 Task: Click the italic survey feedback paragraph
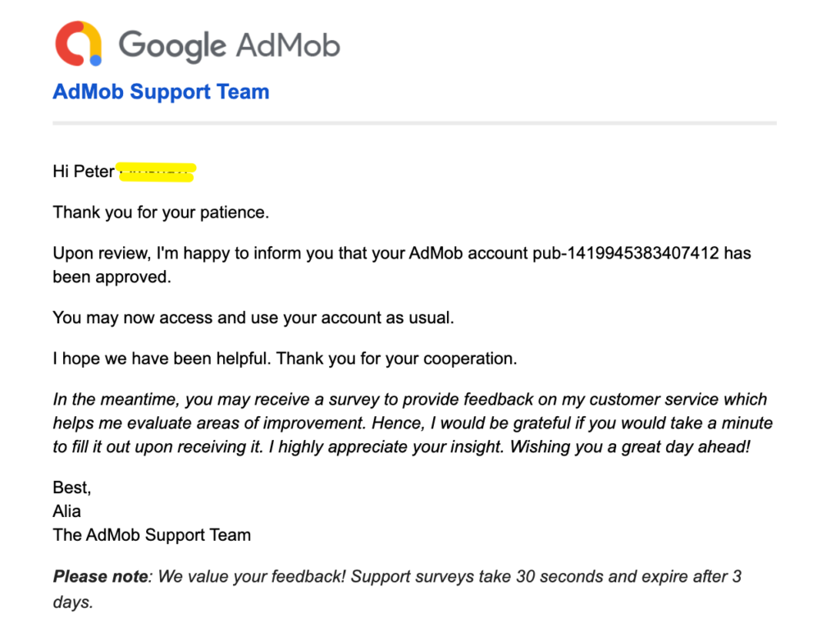[x=413, y=423]
